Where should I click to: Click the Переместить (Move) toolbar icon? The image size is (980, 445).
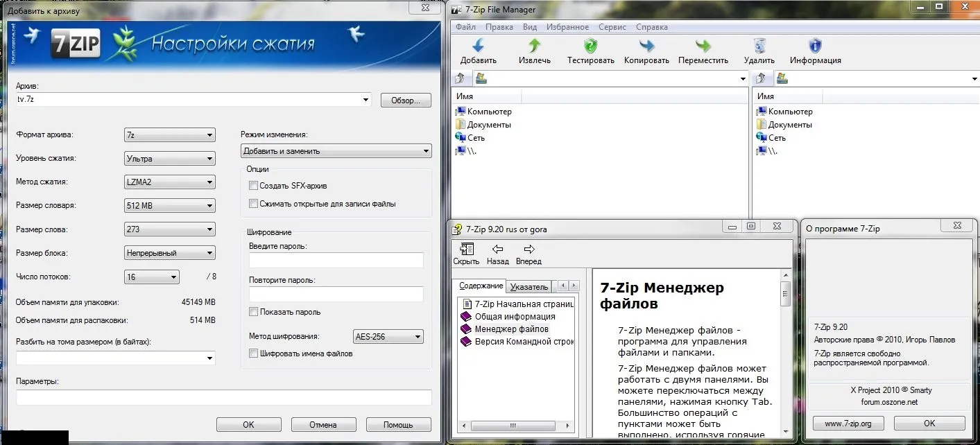[x=703, y=46]
